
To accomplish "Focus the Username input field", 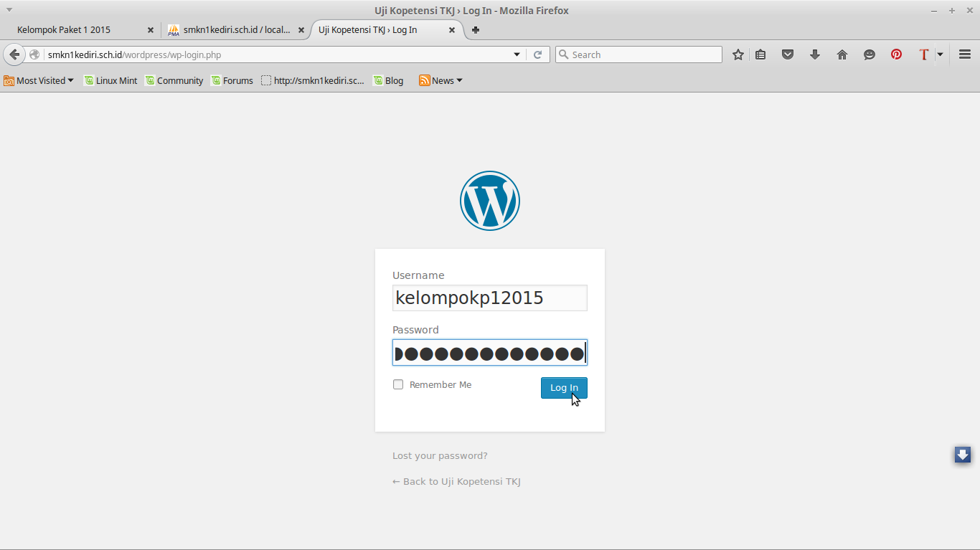I will 490,298.
